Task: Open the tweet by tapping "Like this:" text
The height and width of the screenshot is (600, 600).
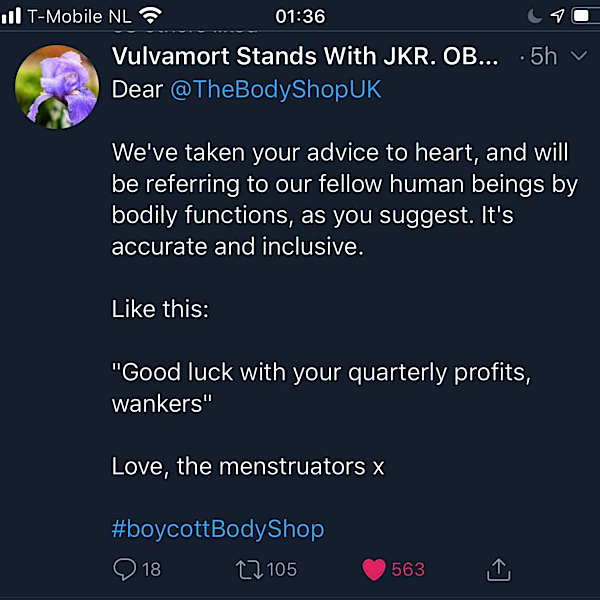Action: coord(160,309)
